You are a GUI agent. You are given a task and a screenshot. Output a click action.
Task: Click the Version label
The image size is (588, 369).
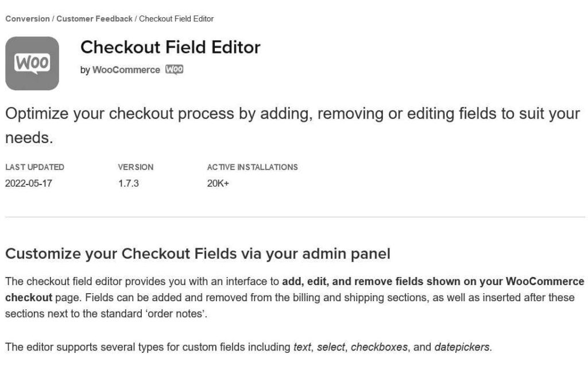136,167
